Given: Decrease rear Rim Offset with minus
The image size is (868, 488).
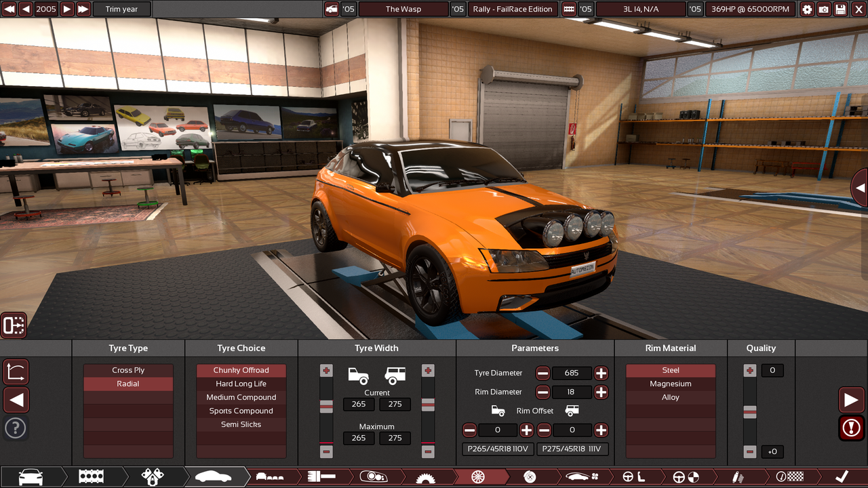Looking at the screenshot, I should click(x=544, y=430).
